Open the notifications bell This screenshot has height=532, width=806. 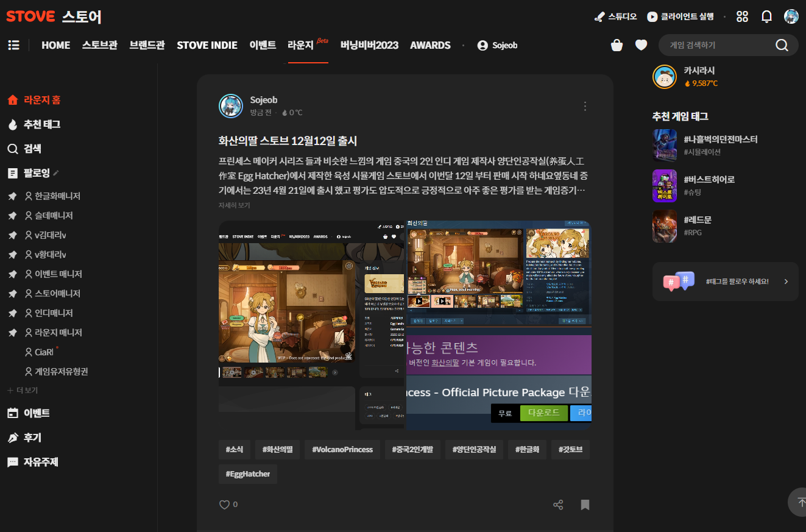click(767, 16)
